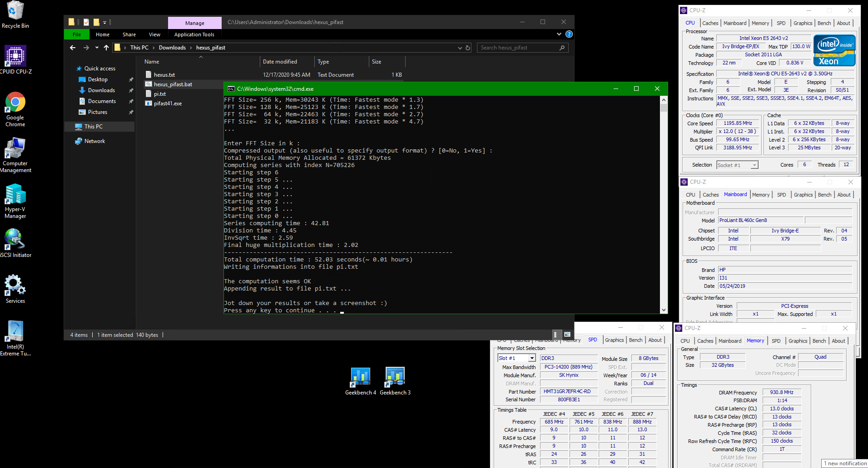The height and width of the screenshot is (468, 868).
Task: Open the Home ribbon tab
Action: click(103, 34)
